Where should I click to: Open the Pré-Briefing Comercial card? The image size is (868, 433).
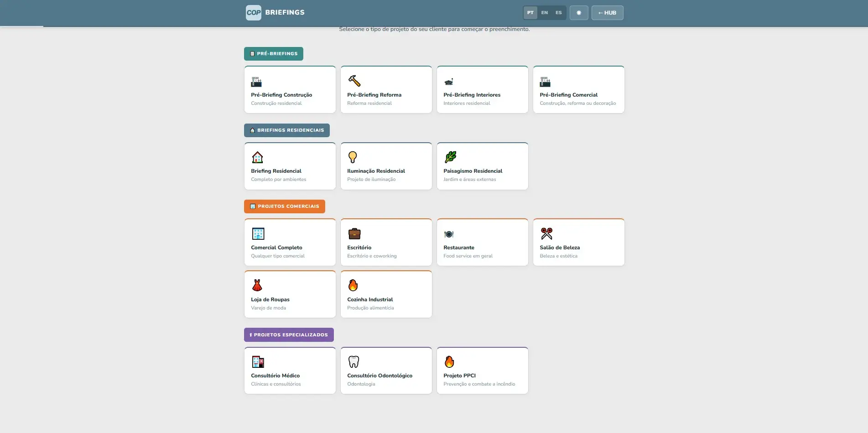[578, 90]
